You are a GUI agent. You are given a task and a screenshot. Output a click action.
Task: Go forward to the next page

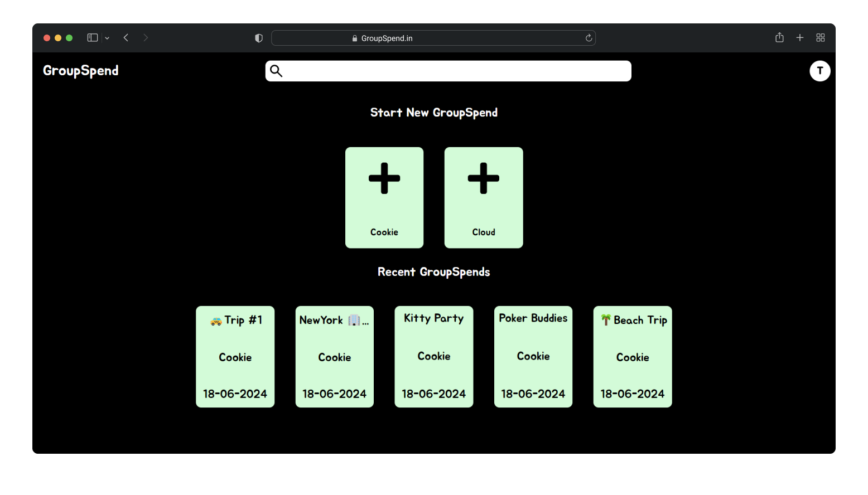(x=146, y=37)
